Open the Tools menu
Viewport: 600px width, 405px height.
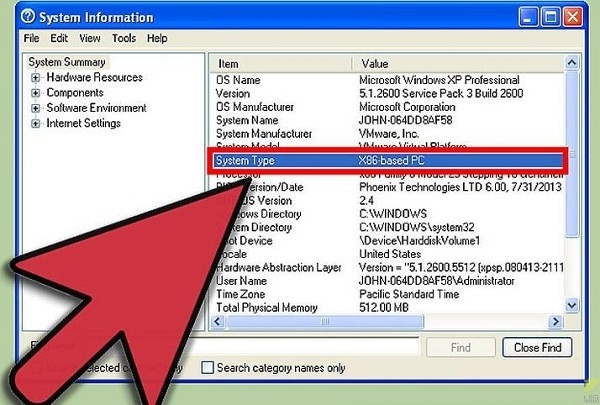point(124,38)
